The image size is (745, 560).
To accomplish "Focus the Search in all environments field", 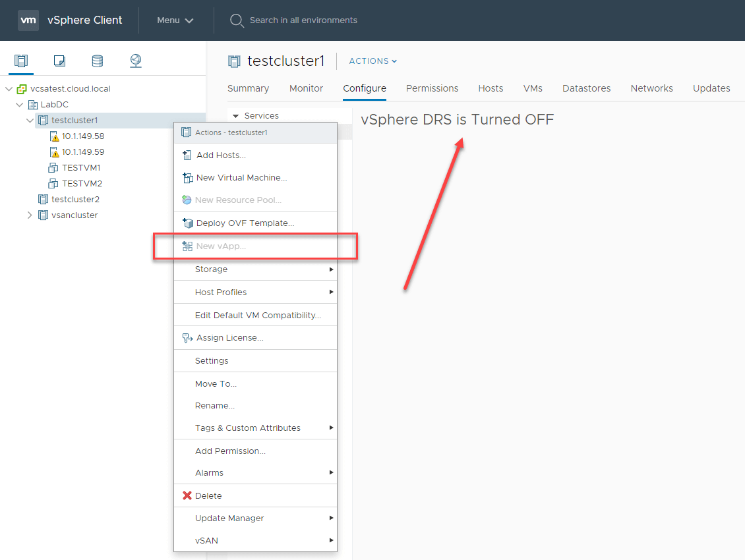I will [304, 20].
